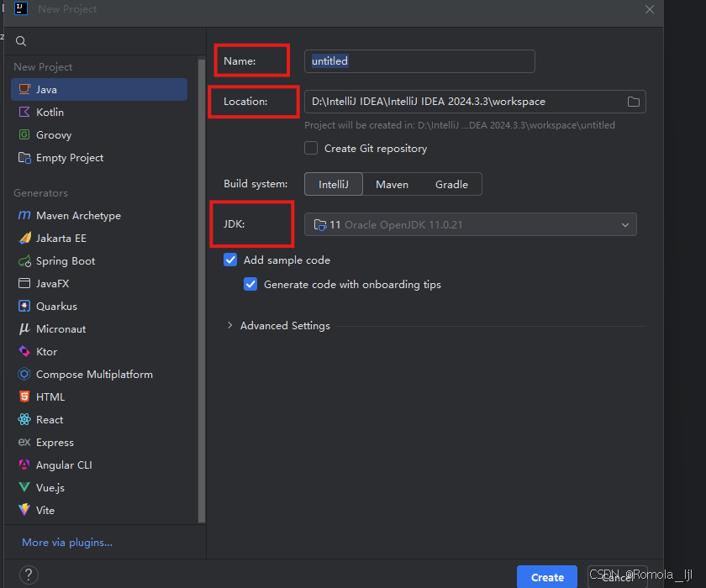Select the Quarkus generator
The width and height of the screenshot is (706, 588).
99,306
